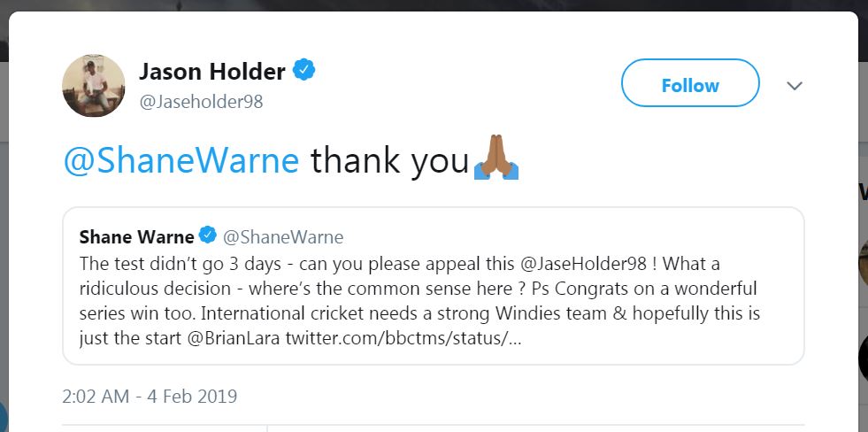Click Jason Holder's verified badge
Viewport: 868px width, 432px height.
tap(305, 71)
